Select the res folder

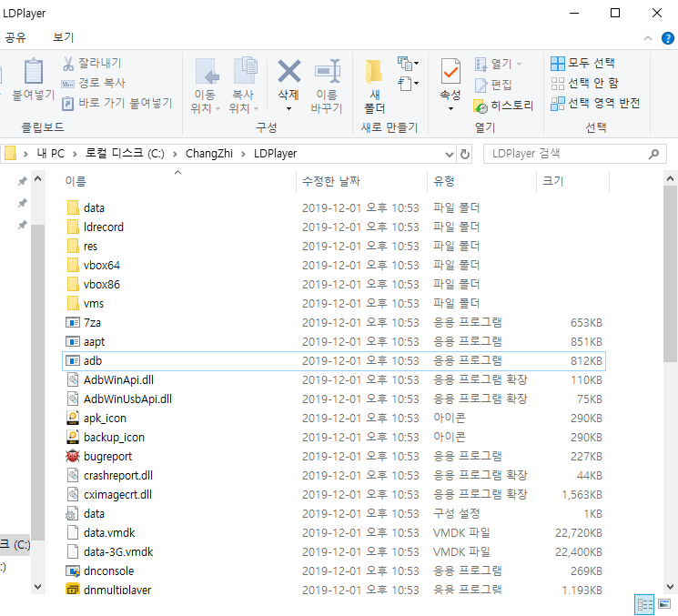82,246
